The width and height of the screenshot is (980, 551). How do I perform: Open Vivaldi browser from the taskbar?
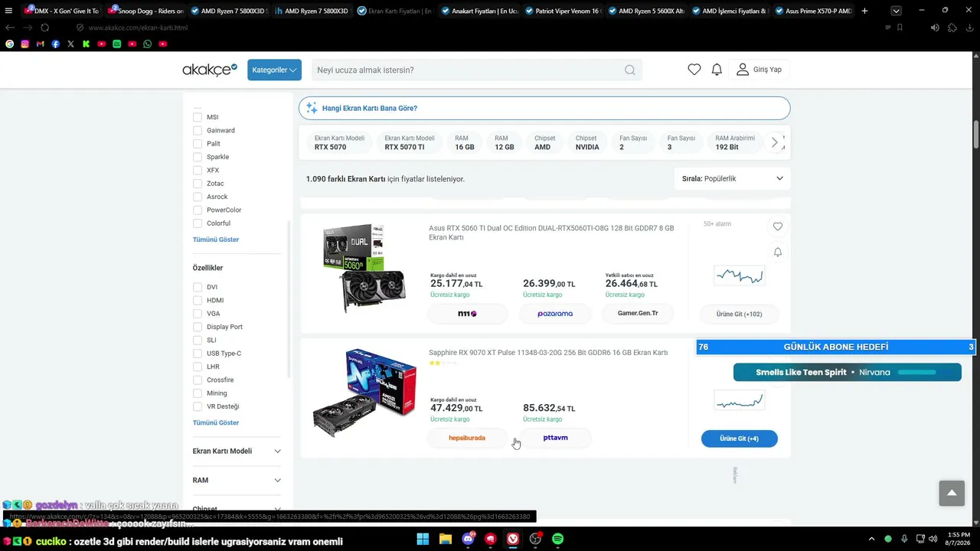coord(513,540)
